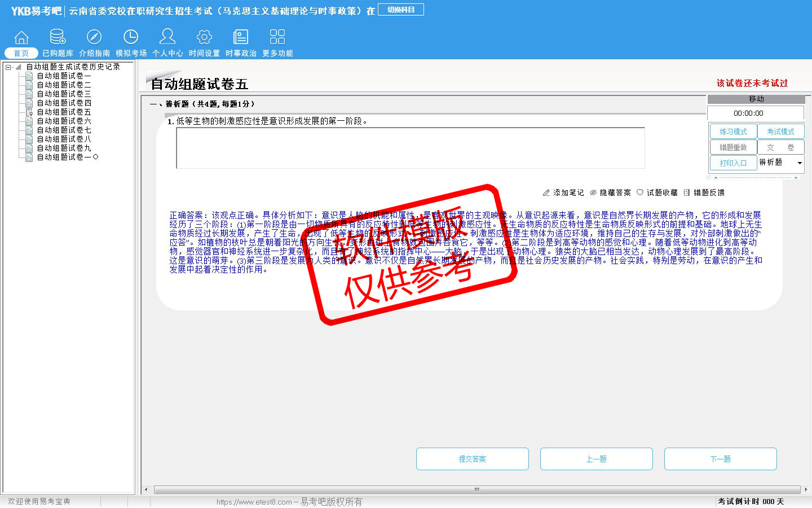Click the 切换科目 subject switch button

401,10
